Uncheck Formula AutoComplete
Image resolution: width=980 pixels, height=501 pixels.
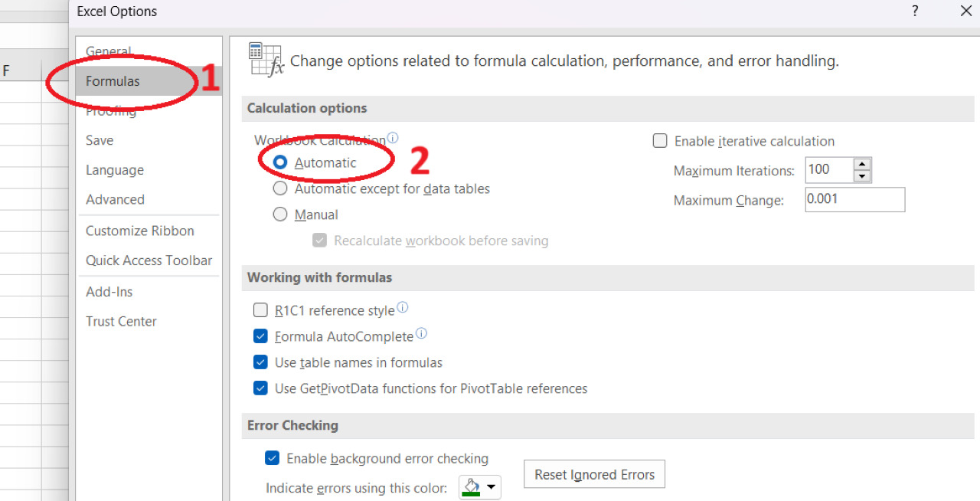260,336
